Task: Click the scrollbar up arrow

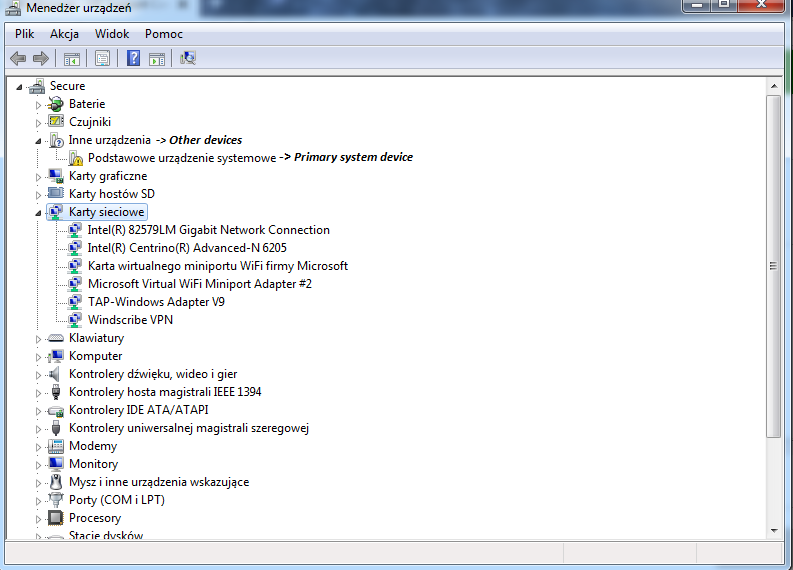Action: point(774,86)
